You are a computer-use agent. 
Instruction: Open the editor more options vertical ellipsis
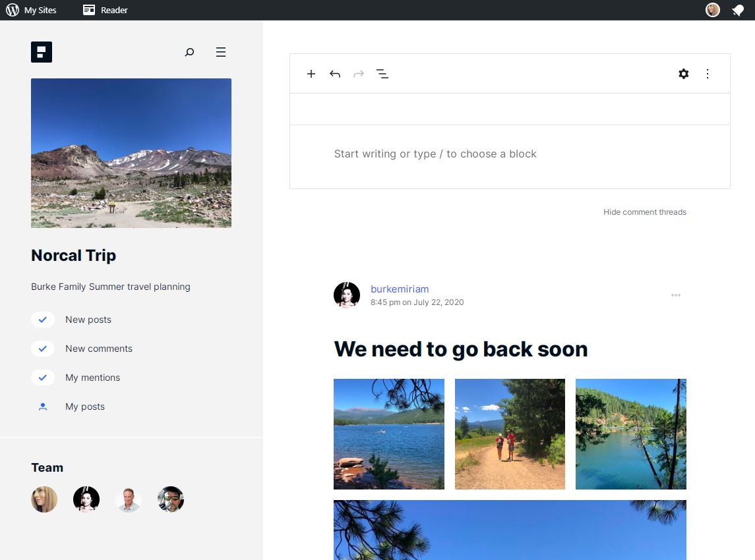(x=708, y=74)
